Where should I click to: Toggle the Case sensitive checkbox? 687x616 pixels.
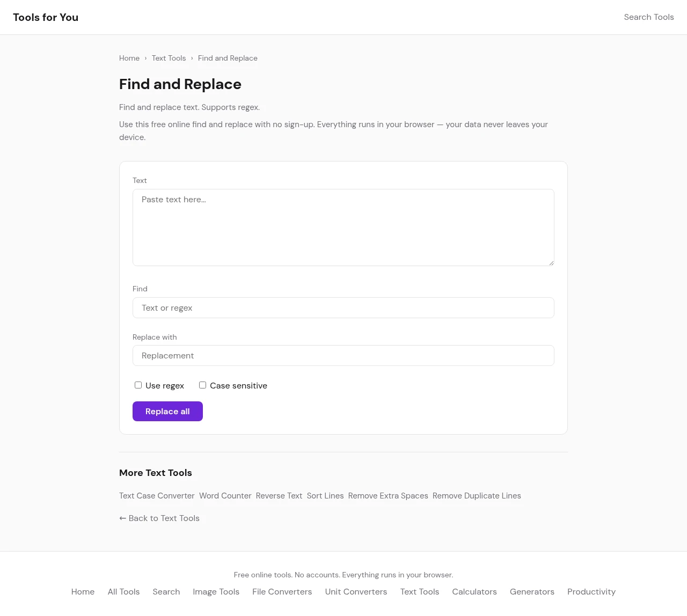202,385
